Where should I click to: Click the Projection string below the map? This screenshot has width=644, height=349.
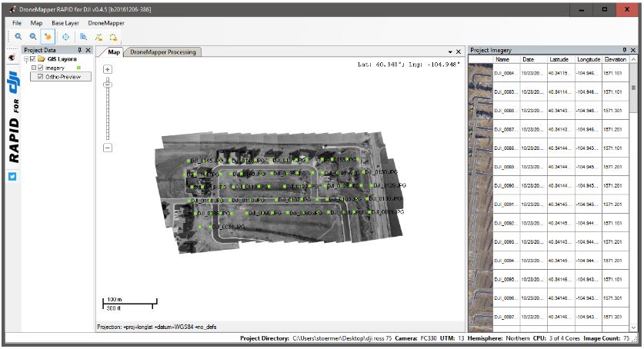point(156,327)
